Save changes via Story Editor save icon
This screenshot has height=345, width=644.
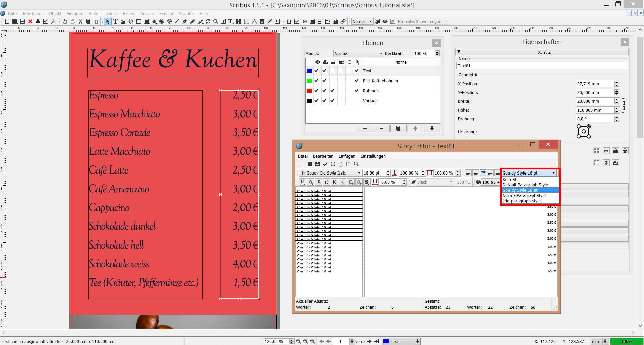click(x=318, y=164)
